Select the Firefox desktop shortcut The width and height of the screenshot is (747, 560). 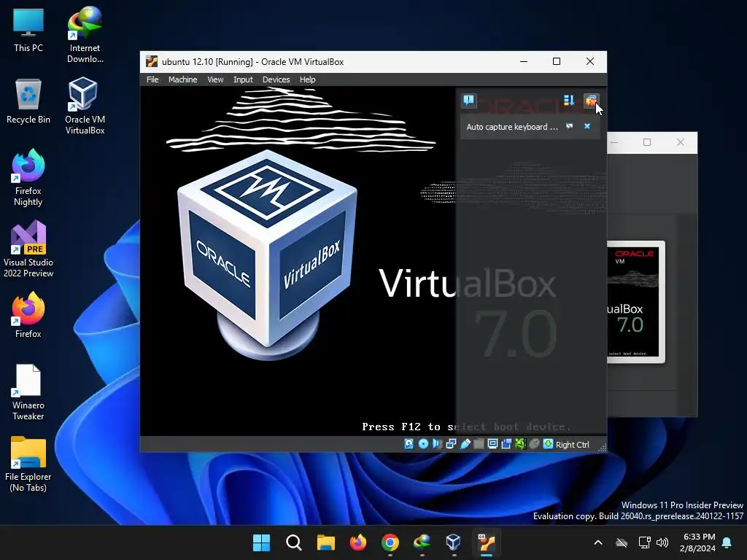(28, 315)
